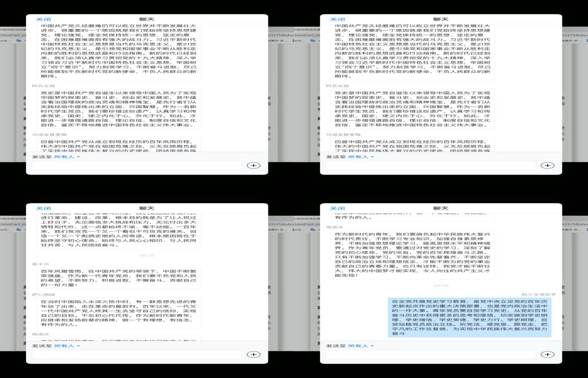Screen dimensions: 588x378
Task: Click the plus icon in the top-right chat panel
Action: tap(547, 165)
